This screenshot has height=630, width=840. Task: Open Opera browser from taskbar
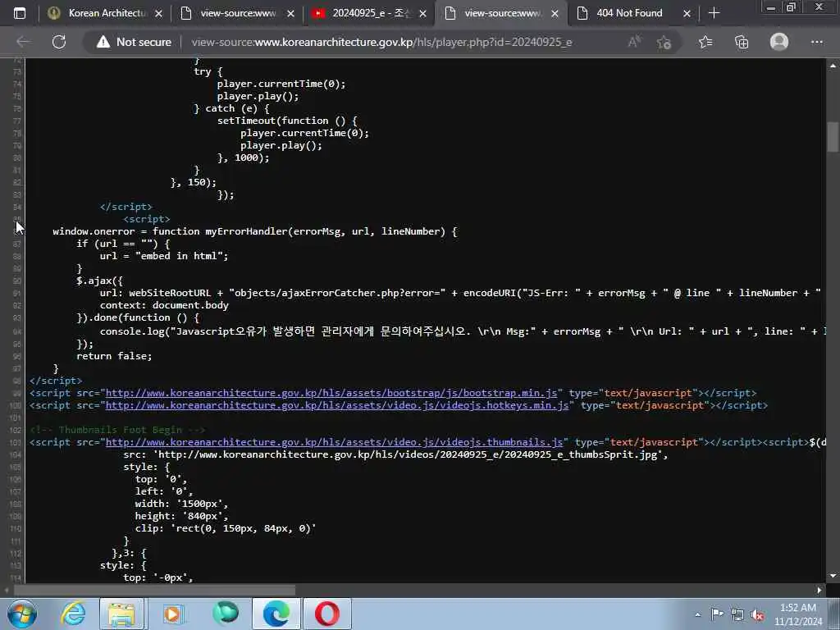pyautogui.click(x=327, y=614)
